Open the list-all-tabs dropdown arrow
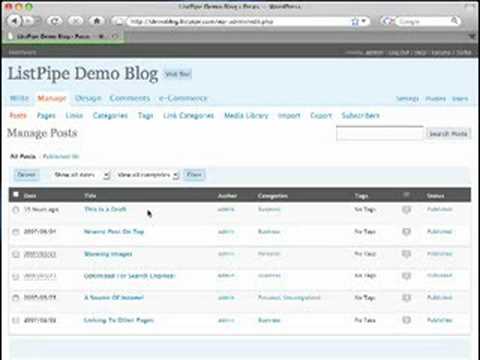 473,36
